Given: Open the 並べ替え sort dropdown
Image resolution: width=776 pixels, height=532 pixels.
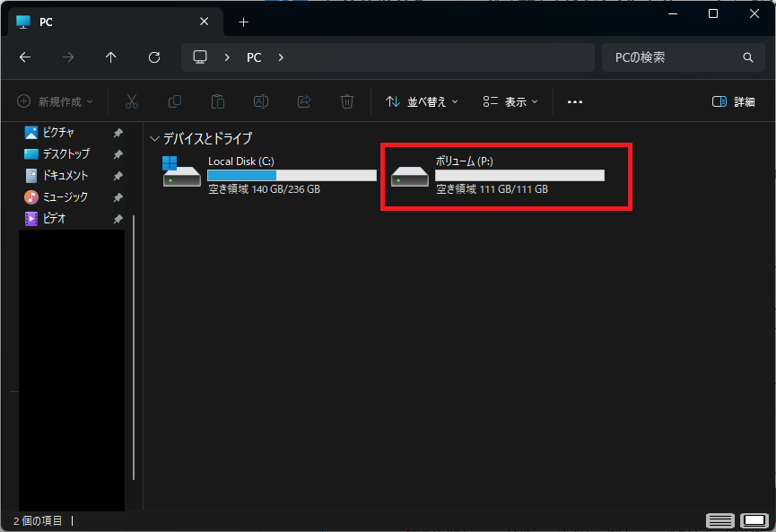Looking at the screenshot, I should click(422, 101).
